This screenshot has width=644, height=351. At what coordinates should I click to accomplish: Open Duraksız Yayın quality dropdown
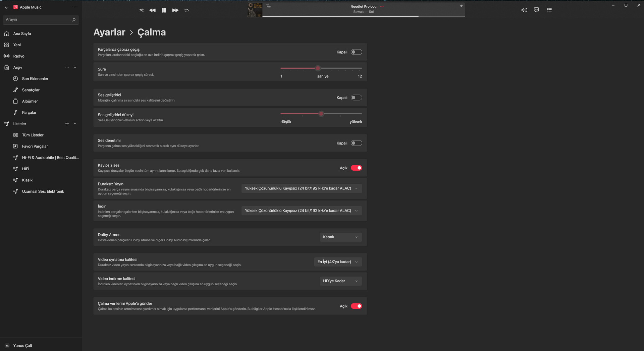pos(302,188)
